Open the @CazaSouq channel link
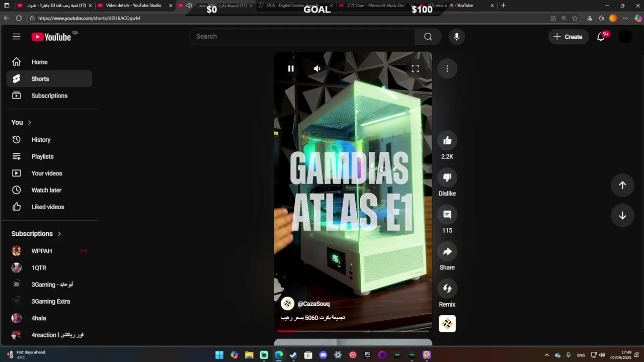644x362 pixels. pos(313,304)
